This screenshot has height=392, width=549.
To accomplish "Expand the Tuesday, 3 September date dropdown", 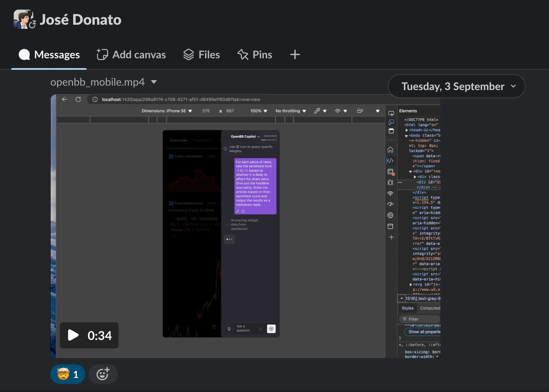I will [x=457, y=86].
